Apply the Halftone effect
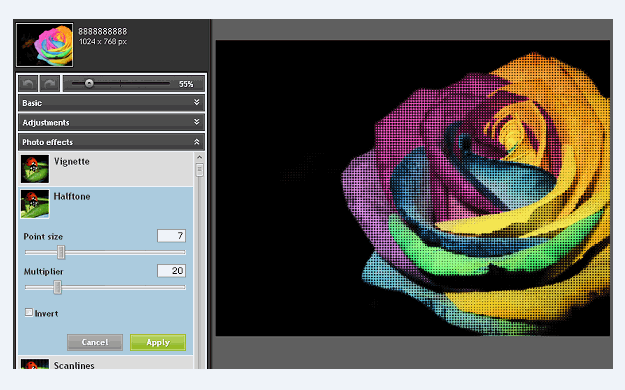Image resolution: width=625 pixels, height=390 pixels. click(x=158, y=342)
